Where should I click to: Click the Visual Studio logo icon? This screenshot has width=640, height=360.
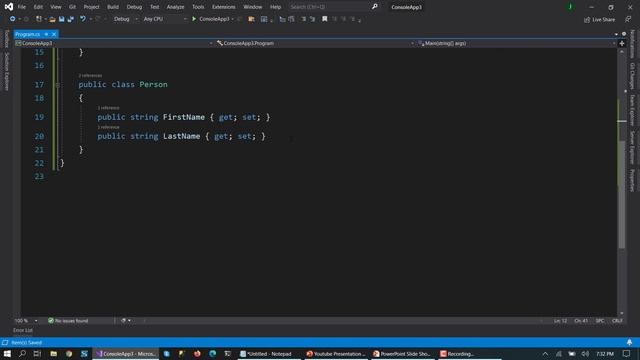[x=9, y=7]
